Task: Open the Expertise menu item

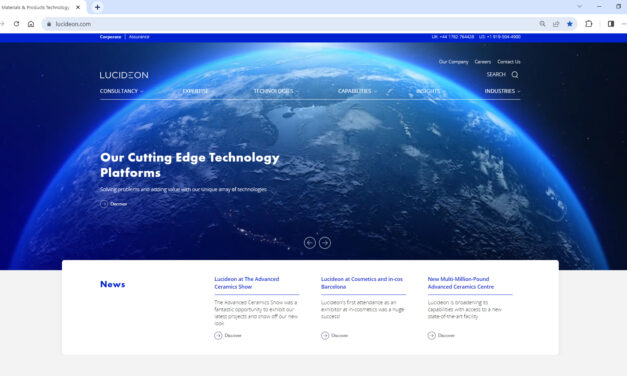Action: (195, 91)
